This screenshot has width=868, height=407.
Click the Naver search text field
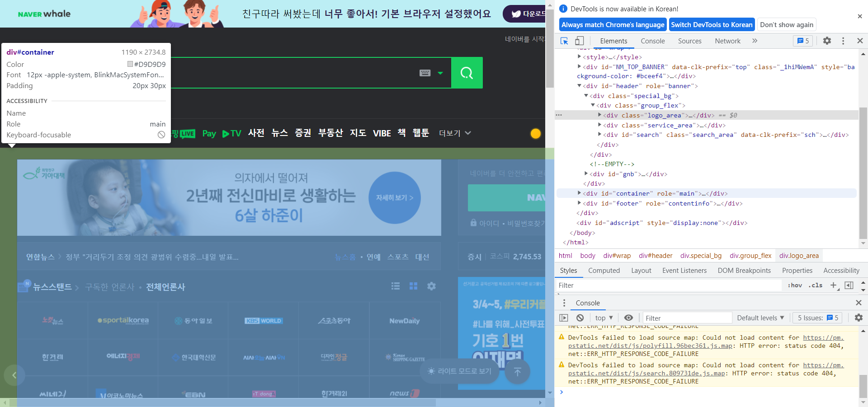pyautogui.click(x=294, y=73)
